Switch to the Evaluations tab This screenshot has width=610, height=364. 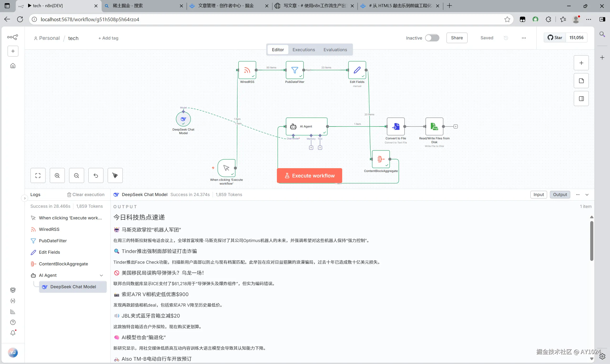click(335, 49)
